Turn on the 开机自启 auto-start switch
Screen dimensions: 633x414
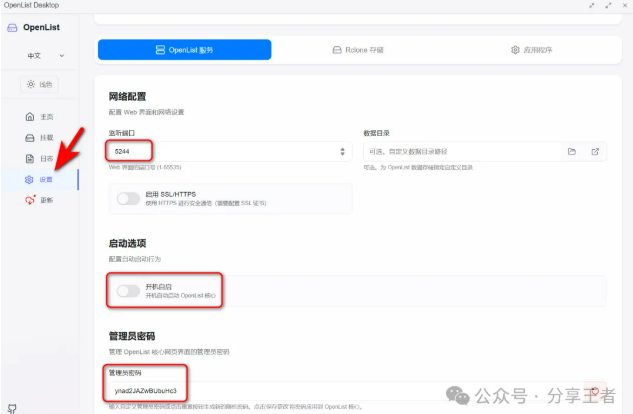point(129,290)
